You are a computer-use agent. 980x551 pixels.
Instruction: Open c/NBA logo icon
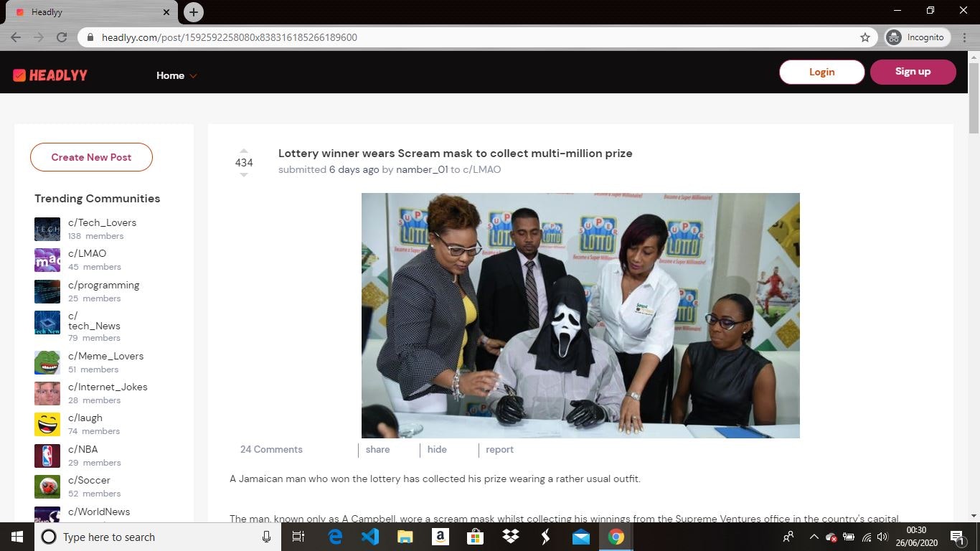(x=47, y=456)
